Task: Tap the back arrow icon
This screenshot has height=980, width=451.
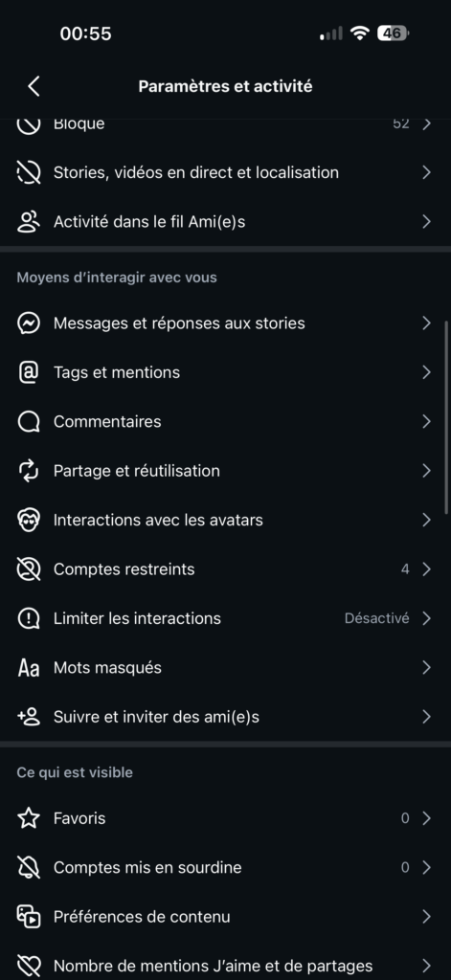Action: [34, 86]
